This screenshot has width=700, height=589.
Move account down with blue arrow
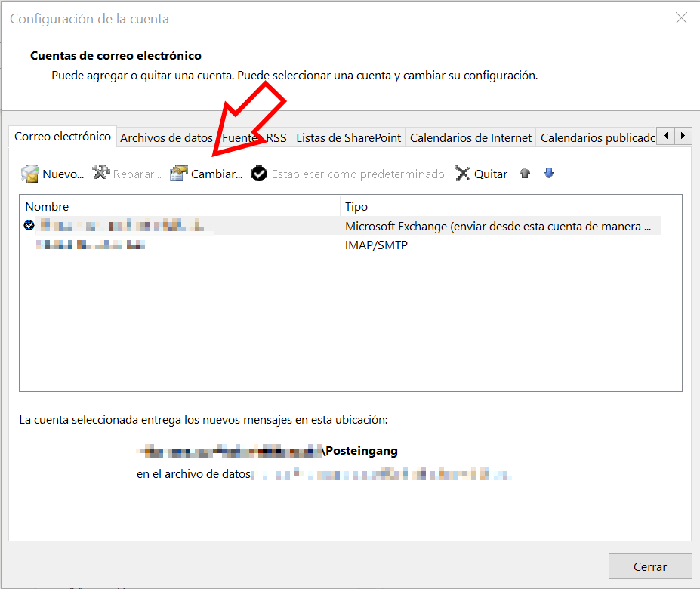coord(549,173)
